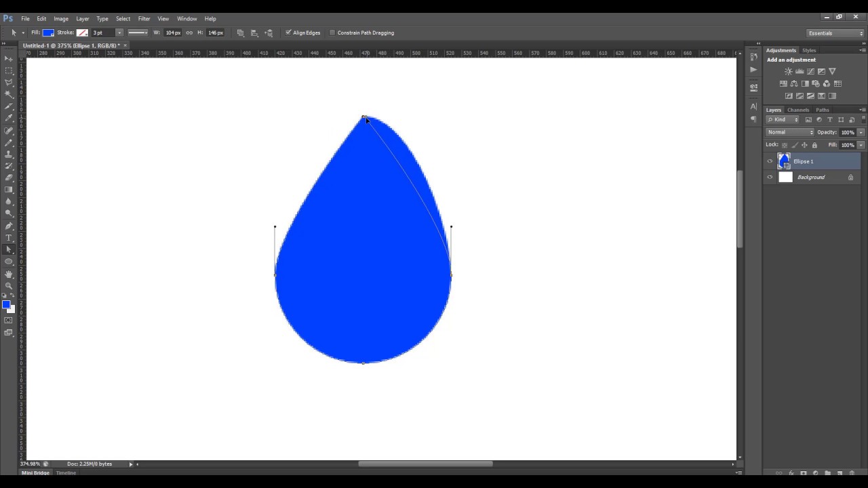Open the Path operations icon
Image resolution: width=868 pixels, height=488 pixels.
click(240, 33)
